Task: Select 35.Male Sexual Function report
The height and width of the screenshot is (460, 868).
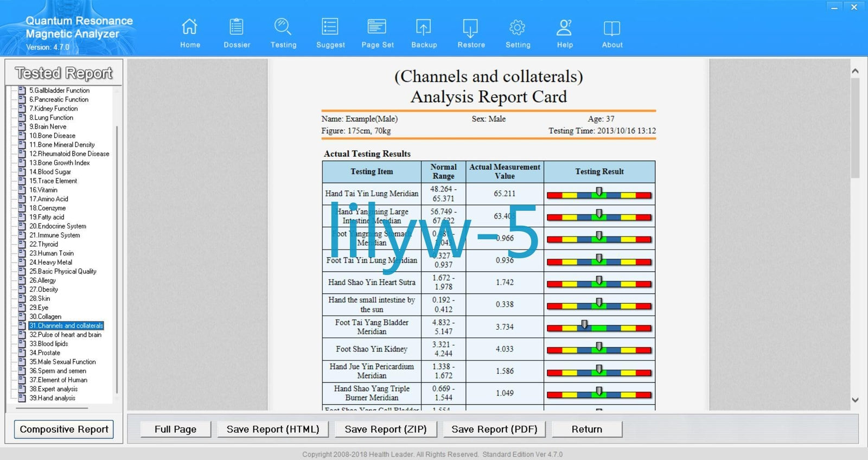Action: click(x=62, y=362)
